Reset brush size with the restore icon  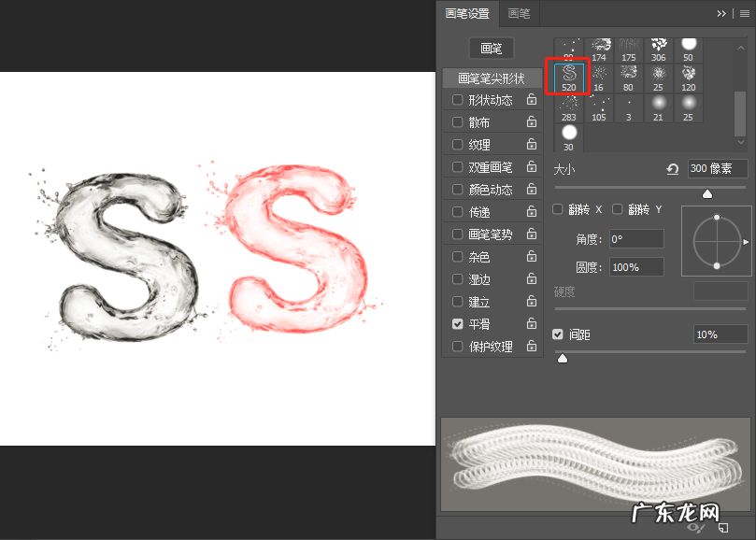(x=672, y=169)
